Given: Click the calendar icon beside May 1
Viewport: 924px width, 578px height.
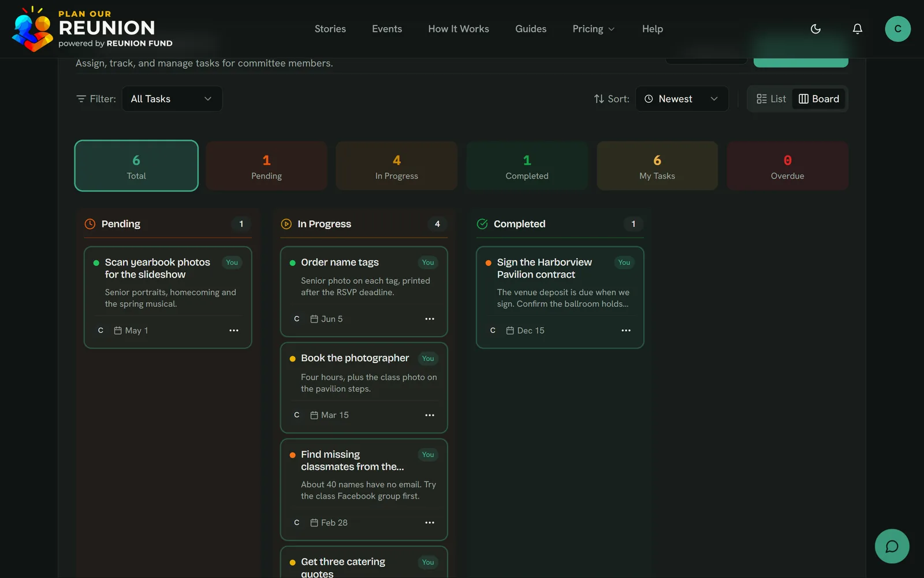Looking at the screenshot, I should [118, 331].
